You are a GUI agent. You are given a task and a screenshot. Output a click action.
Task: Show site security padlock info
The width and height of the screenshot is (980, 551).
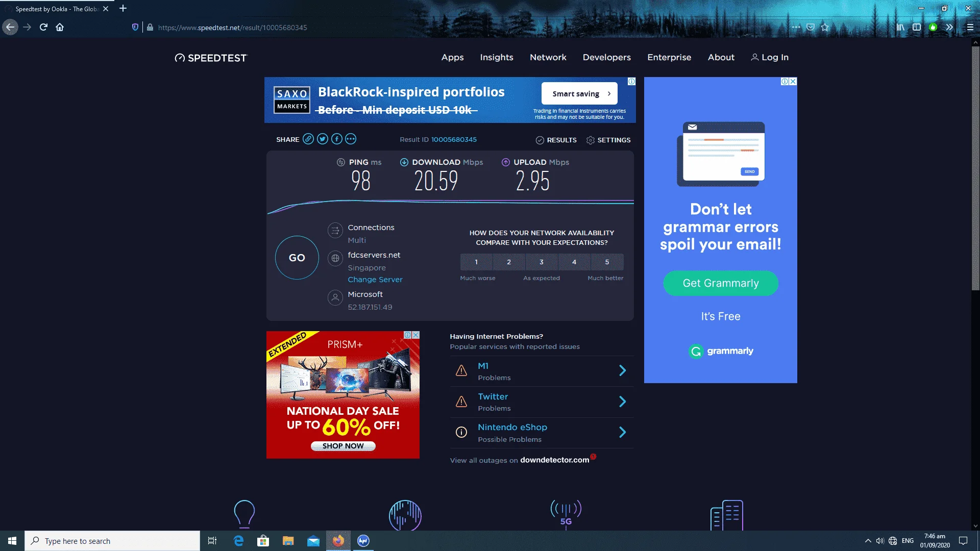pyautogui.click(x=150, y=27)
